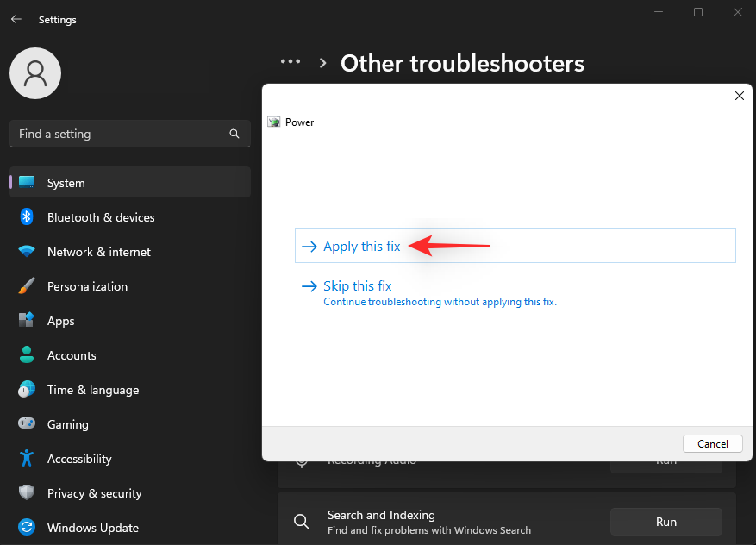Select the Privacy & security shield icon
756x545 pixels.
[27, 493]
